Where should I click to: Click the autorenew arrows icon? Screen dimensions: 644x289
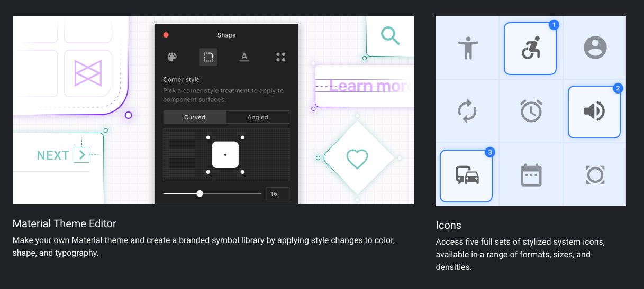468,111
